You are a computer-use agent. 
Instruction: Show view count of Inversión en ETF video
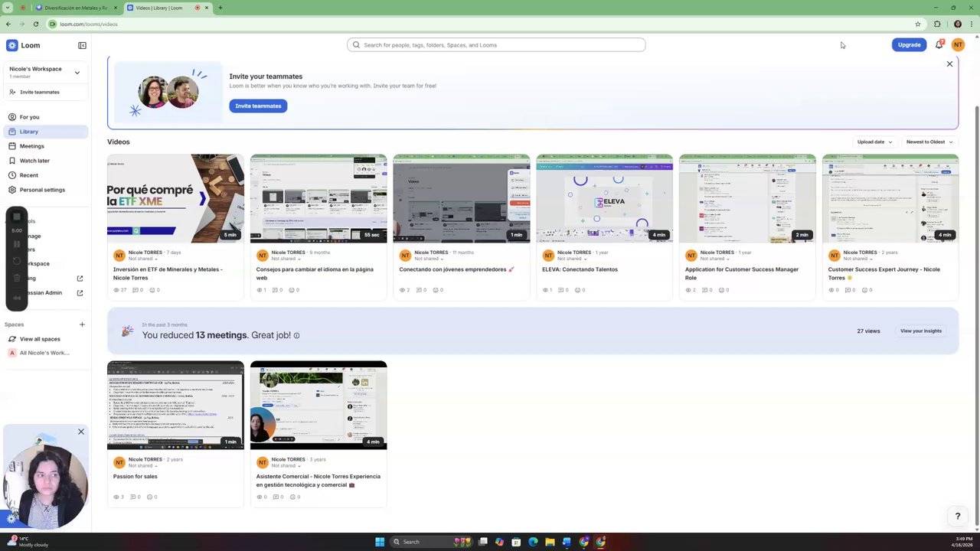point(120,290)
